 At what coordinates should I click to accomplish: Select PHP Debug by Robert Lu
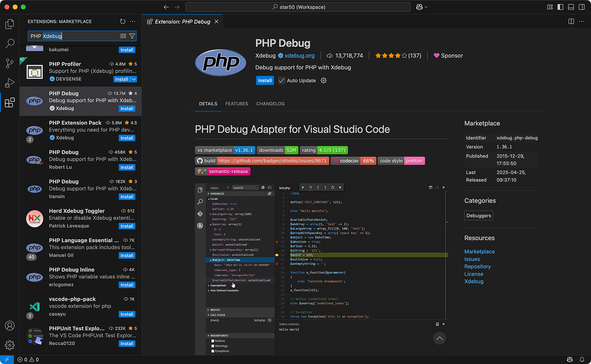coord(81,160)
